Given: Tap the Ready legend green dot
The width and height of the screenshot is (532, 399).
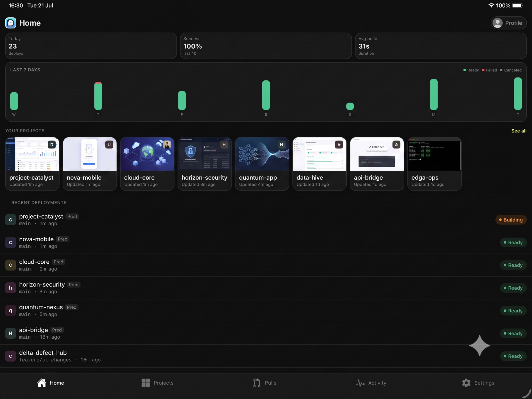Looking at the screenshot, I should [x=464, y=70].
